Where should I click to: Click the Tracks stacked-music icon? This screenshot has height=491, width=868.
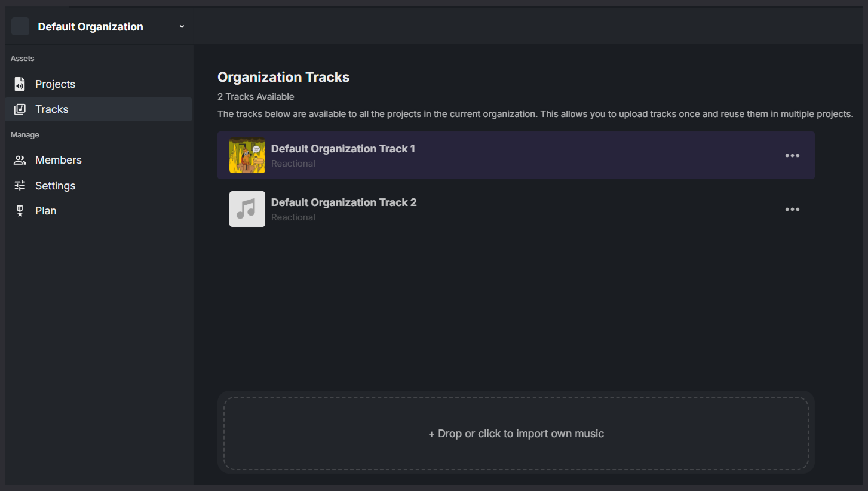pos(20,109)
